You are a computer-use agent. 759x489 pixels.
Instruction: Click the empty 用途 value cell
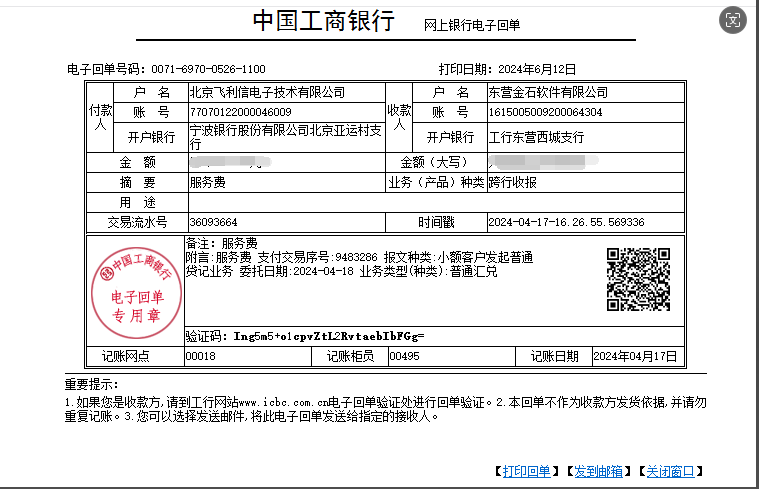(436, 202)
